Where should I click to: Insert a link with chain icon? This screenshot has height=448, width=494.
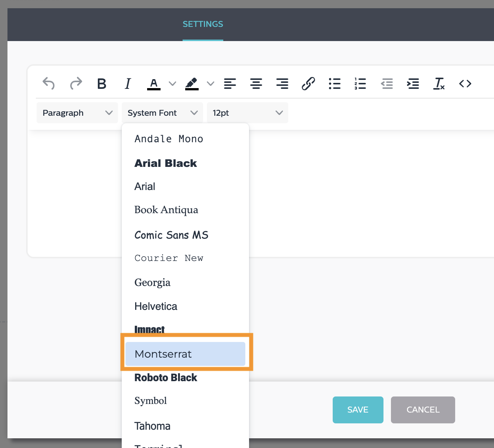tap(308, 84)
